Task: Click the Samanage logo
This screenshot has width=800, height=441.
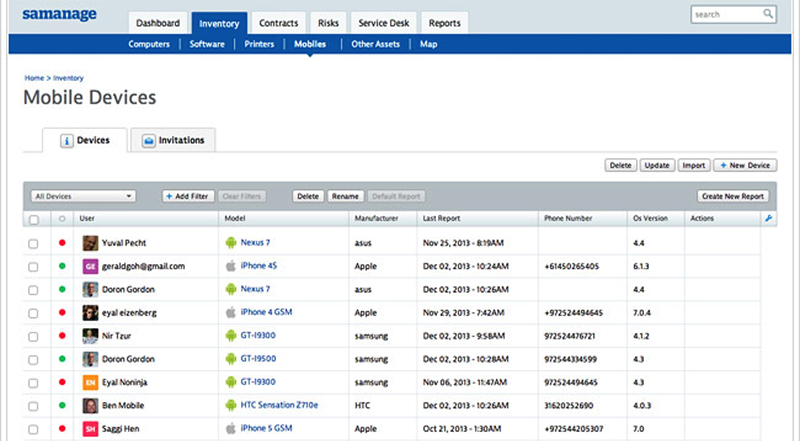Action: (58, 15)
